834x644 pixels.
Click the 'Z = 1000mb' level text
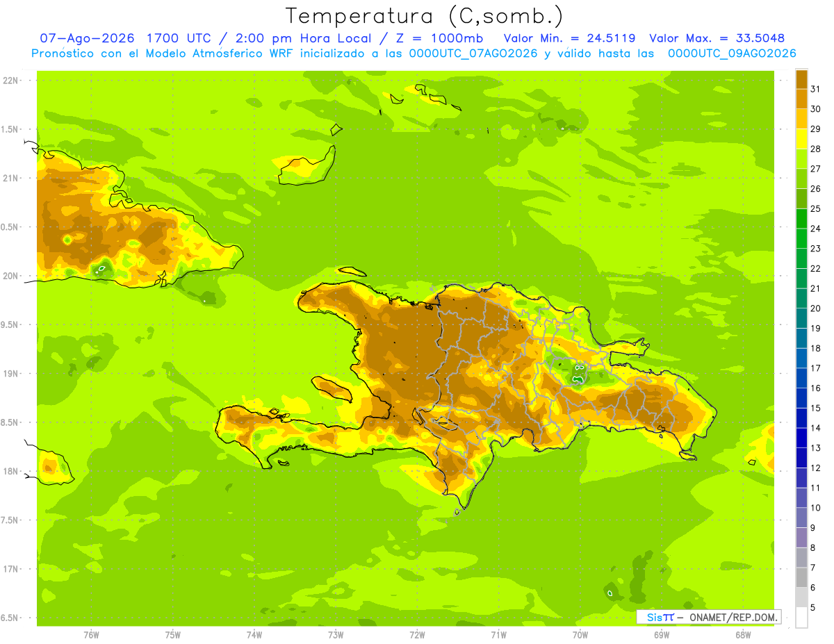(441, 38)
